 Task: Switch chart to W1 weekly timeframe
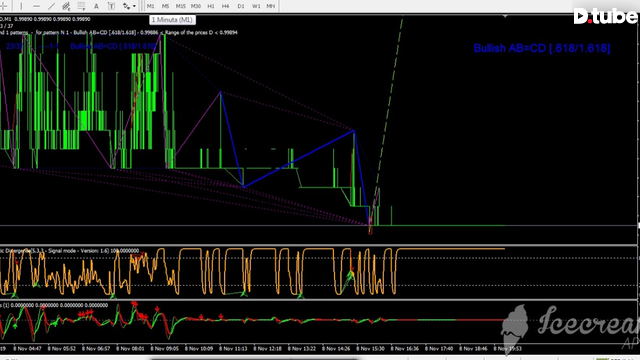point(256,6)
